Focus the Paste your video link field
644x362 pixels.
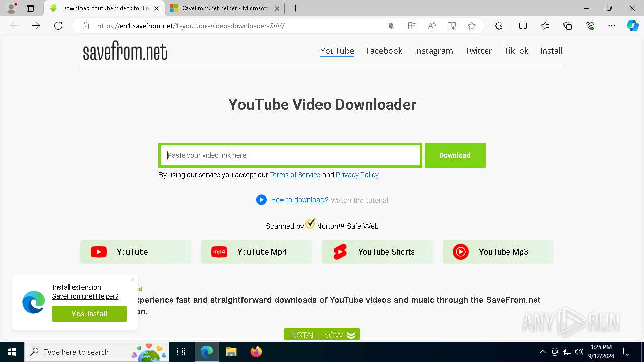[290, 155]
